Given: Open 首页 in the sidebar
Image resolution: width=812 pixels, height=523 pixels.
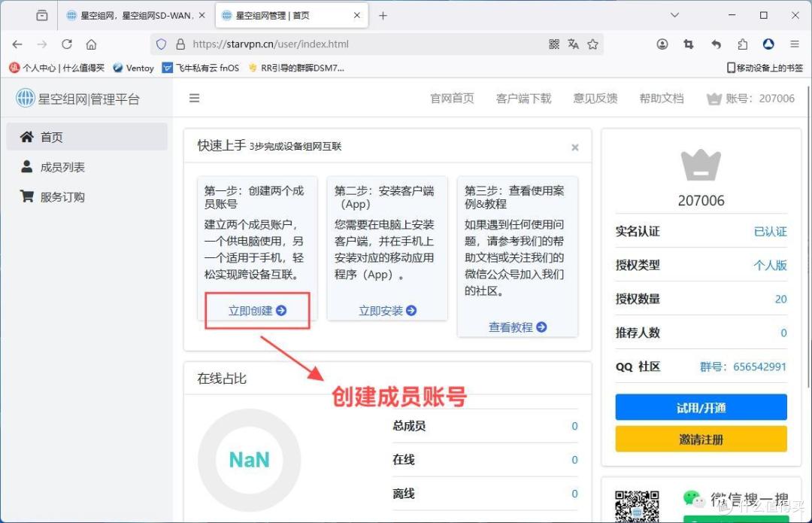Looking at the screenshot, I should point(87,137).
